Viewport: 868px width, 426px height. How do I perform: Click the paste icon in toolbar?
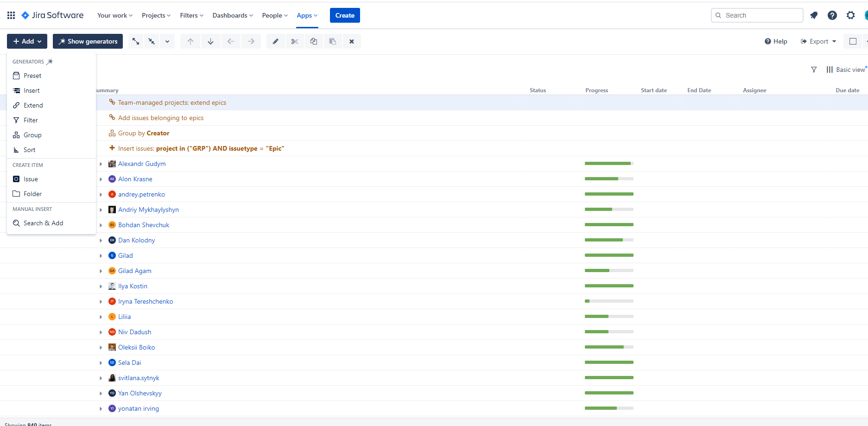coord(333,41)
